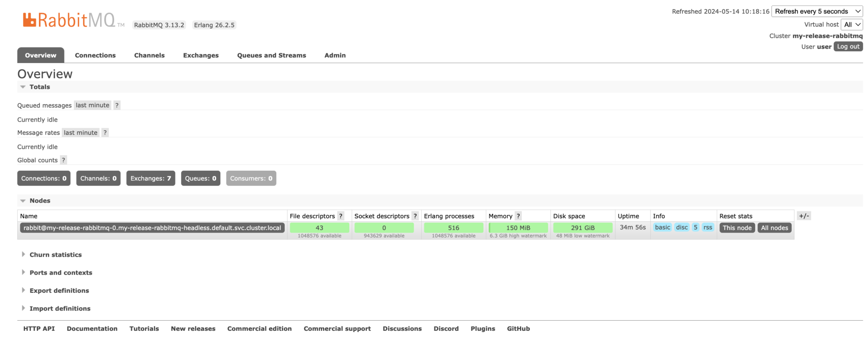Open the Commercial support link

pos(337,329)
